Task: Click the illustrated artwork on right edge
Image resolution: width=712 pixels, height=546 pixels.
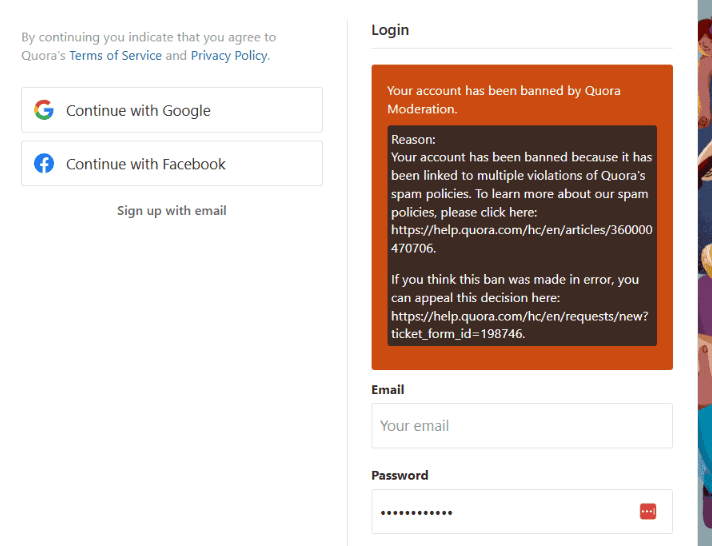Action: tap(705, 273)
